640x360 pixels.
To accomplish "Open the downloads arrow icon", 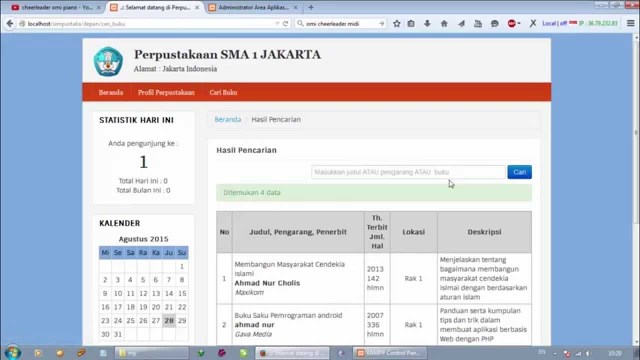I will coord(427,24).
